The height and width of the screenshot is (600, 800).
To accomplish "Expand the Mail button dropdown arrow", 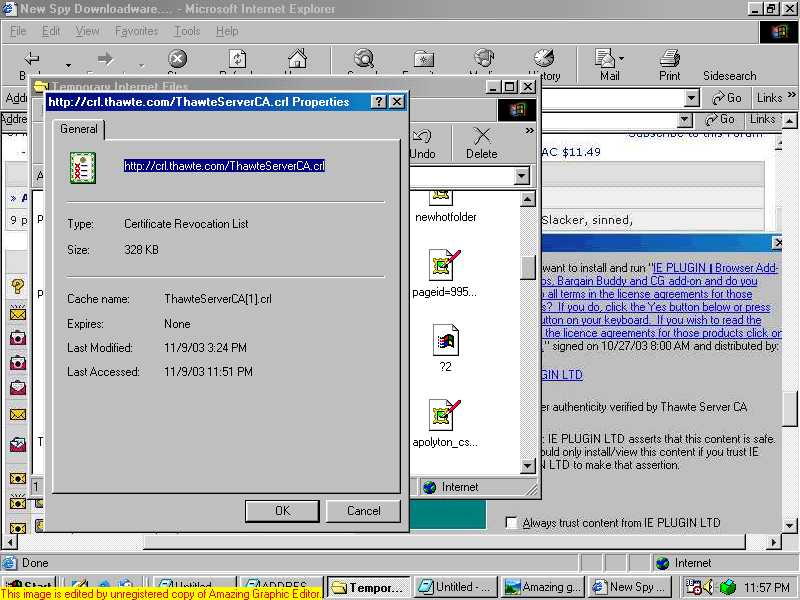I will [623, 59].
